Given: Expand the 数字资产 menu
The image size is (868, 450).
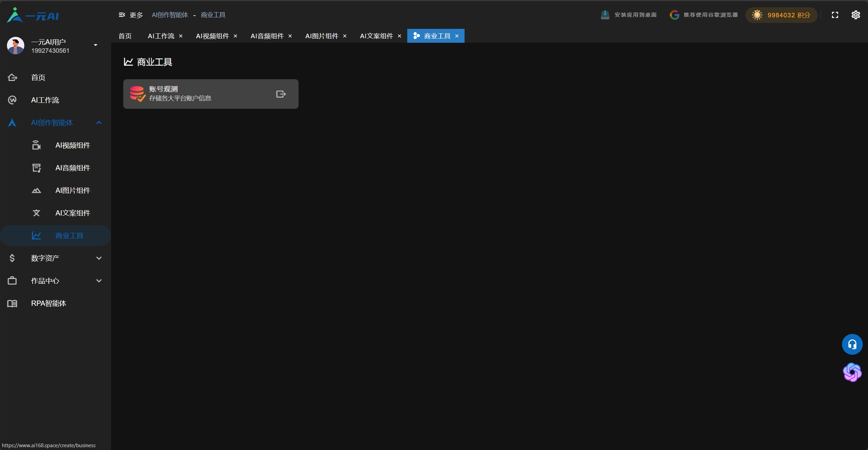Looking at the screenshot, I should tap(99, 258).
